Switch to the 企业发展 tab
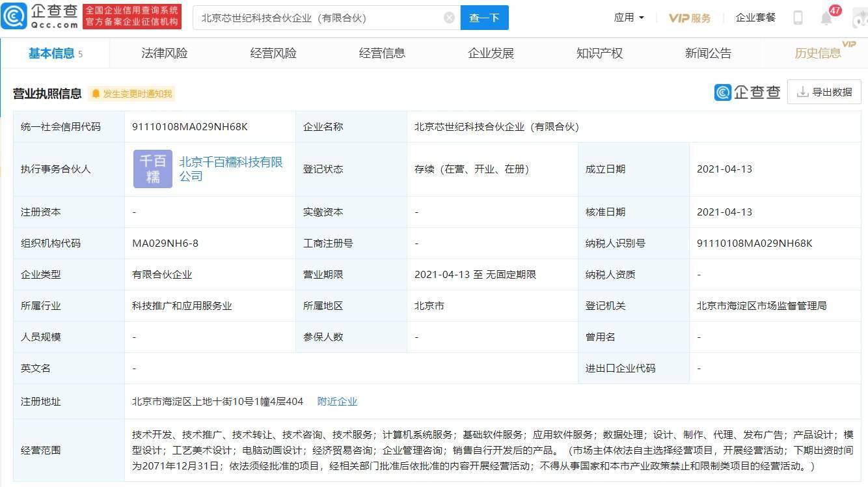Viewport: 868px width, 487px height. [491, 53]
